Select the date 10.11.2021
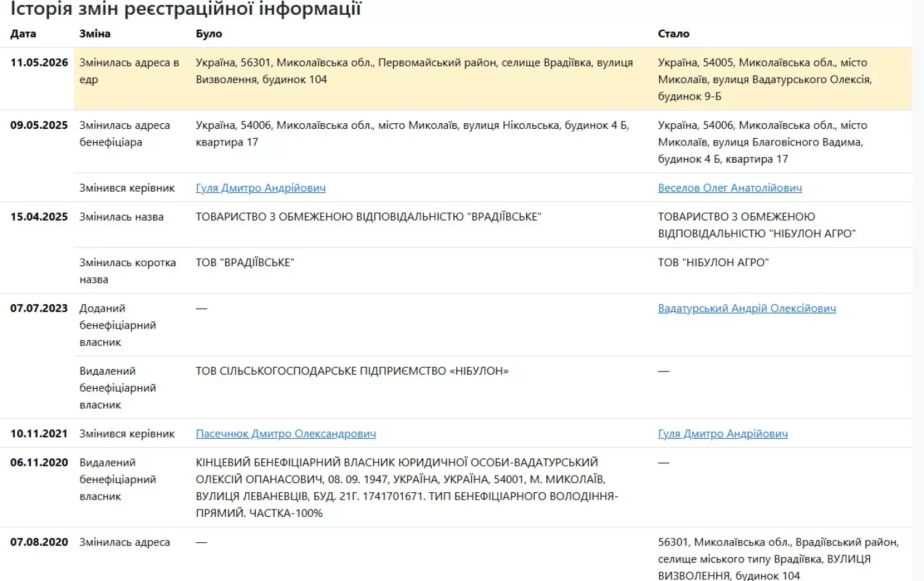 (x=39, y=434)
